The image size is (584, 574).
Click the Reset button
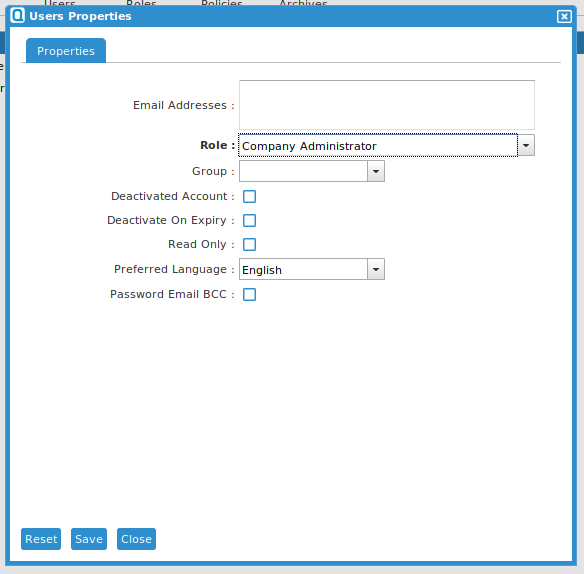[x=41, y=539]
